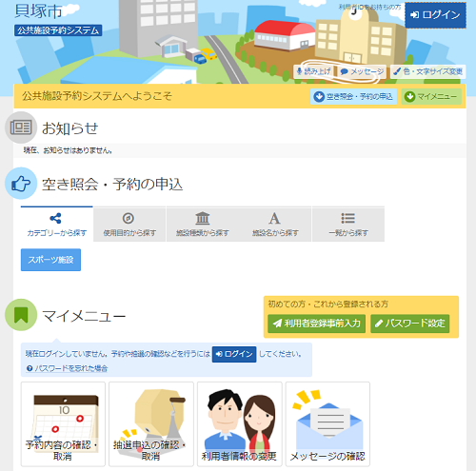Select the カテゴリーから探す tab
The width and height of the screenshot is (476, 471).
coord(57,224)
